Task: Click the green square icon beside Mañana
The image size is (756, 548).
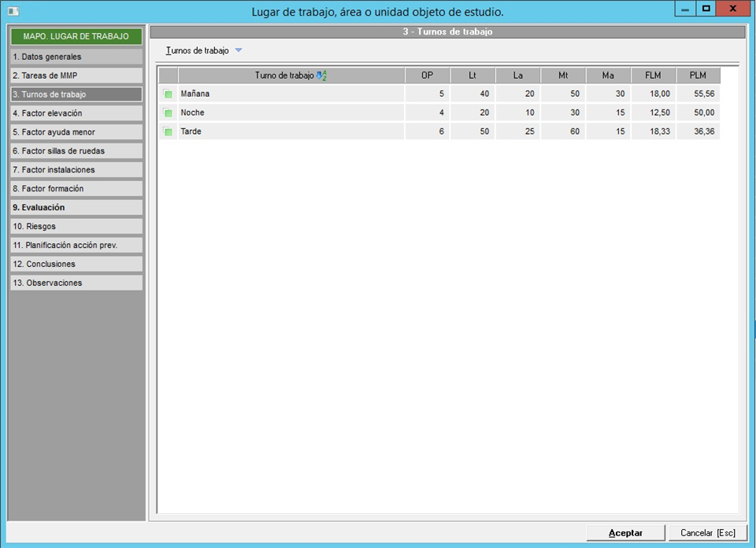Action: [x=168, y=94]
